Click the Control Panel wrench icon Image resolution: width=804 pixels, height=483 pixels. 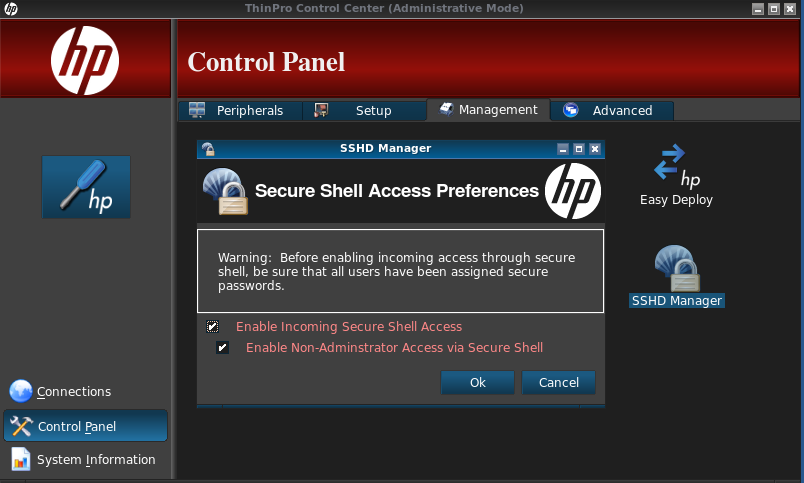pos(21,426)
